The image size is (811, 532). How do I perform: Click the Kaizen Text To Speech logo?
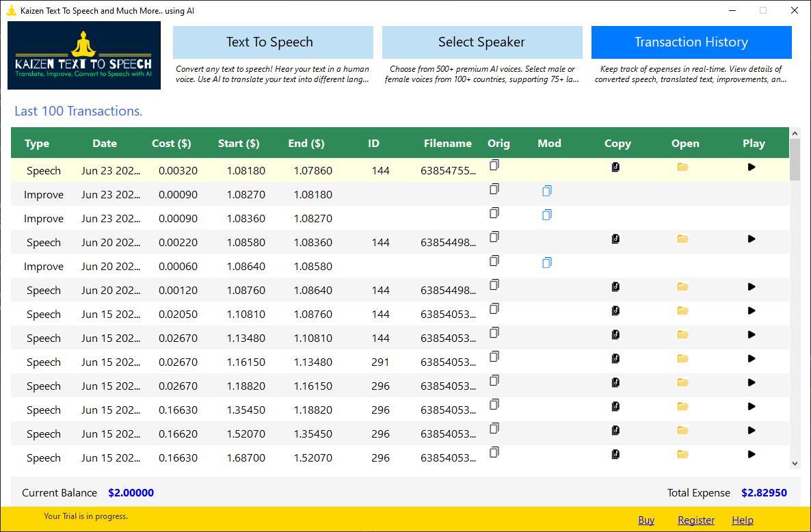84,55
